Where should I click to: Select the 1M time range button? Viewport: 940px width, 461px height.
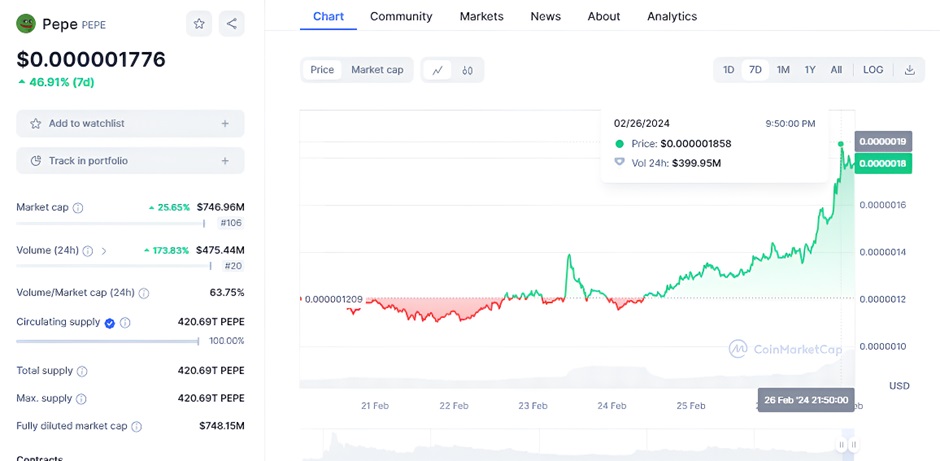(x=783, y=70)
